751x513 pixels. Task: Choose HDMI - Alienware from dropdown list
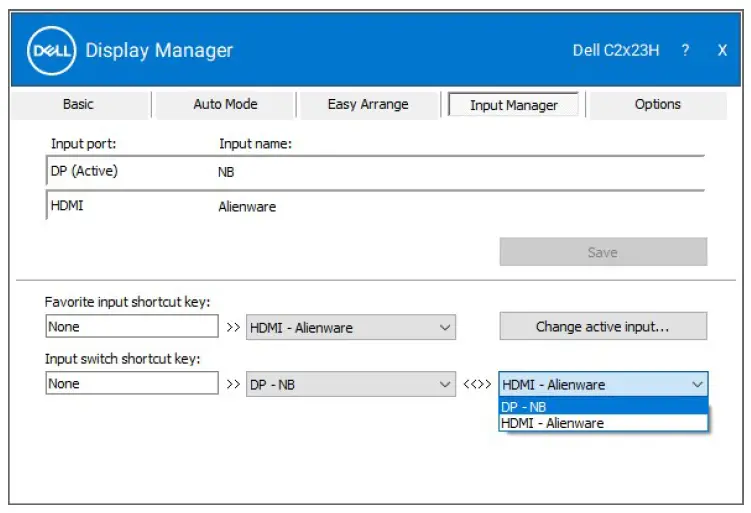click(x=603, y=423)
